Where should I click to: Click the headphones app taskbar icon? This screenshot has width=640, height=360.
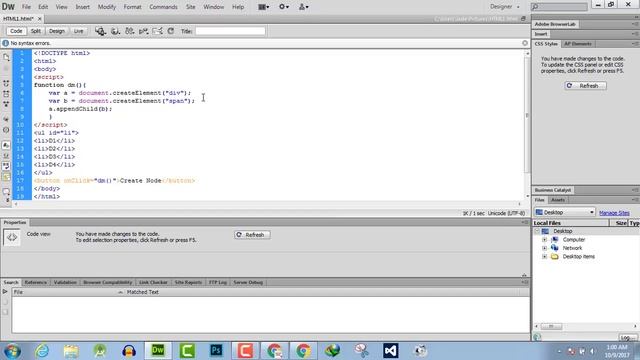(x=129, y=351)
